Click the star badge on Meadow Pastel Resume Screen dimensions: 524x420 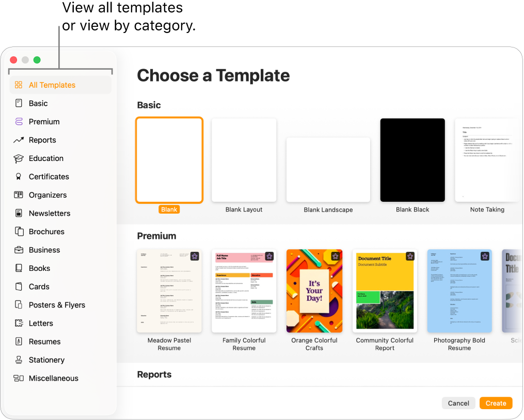pos(195,256)
